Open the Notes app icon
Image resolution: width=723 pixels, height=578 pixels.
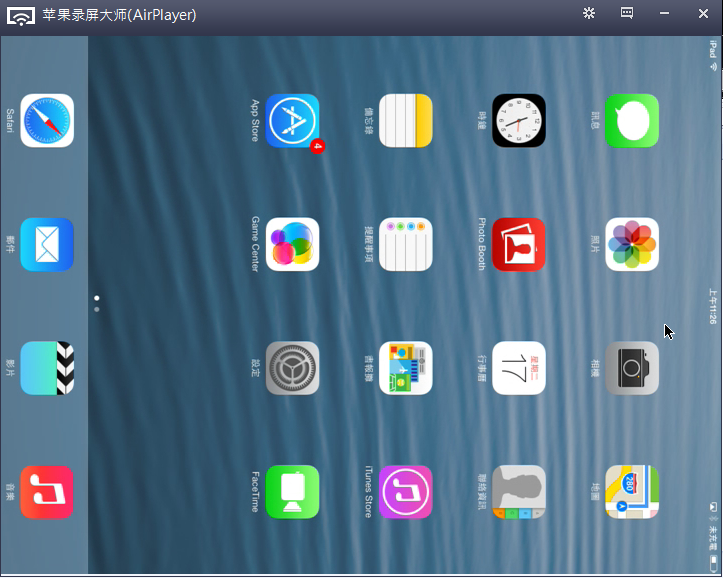406,121
